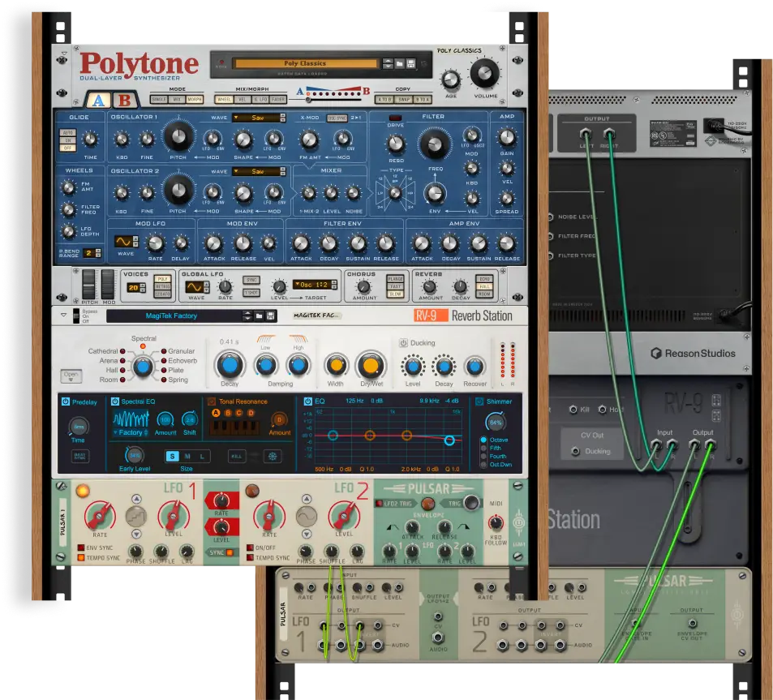773x700 pixels.
Task: Enable Tonal Resonance section
Action: point(212,402)
